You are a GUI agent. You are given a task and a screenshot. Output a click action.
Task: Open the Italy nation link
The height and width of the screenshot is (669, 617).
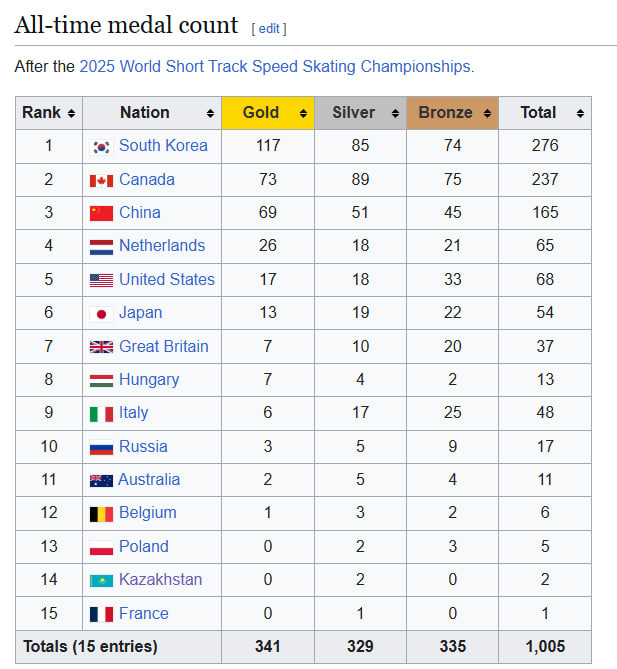coord(133,413)
